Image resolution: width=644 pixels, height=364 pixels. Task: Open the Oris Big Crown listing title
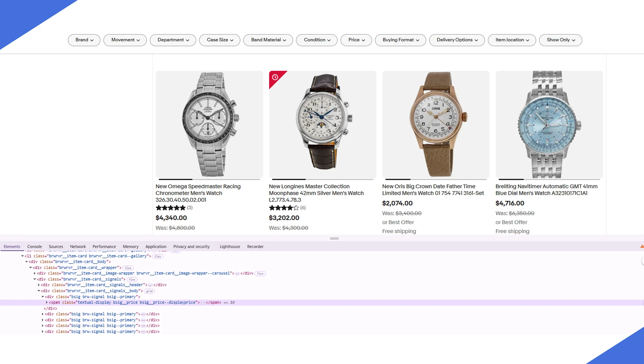433,190
